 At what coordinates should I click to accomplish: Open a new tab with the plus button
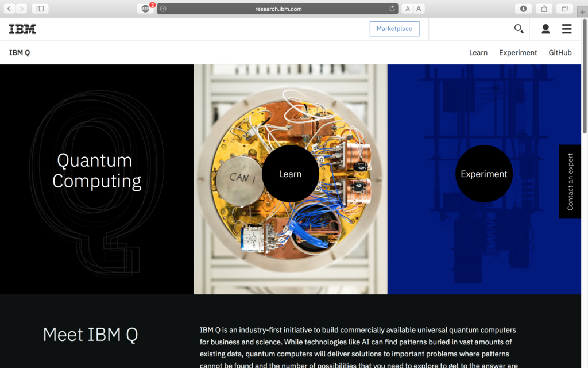click(582, 12)
